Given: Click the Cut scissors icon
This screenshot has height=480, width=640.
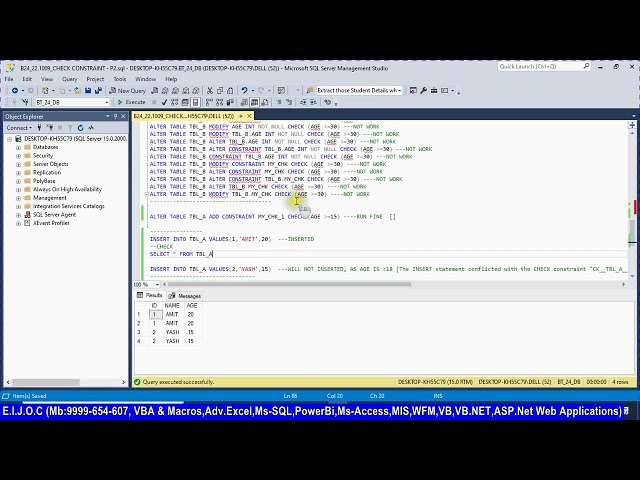Looking at the screenshot, I should coord(209,91).
